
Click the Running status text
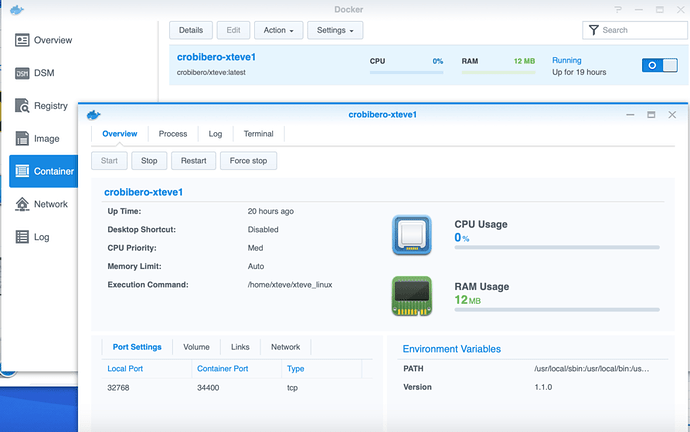coord(567,60)
